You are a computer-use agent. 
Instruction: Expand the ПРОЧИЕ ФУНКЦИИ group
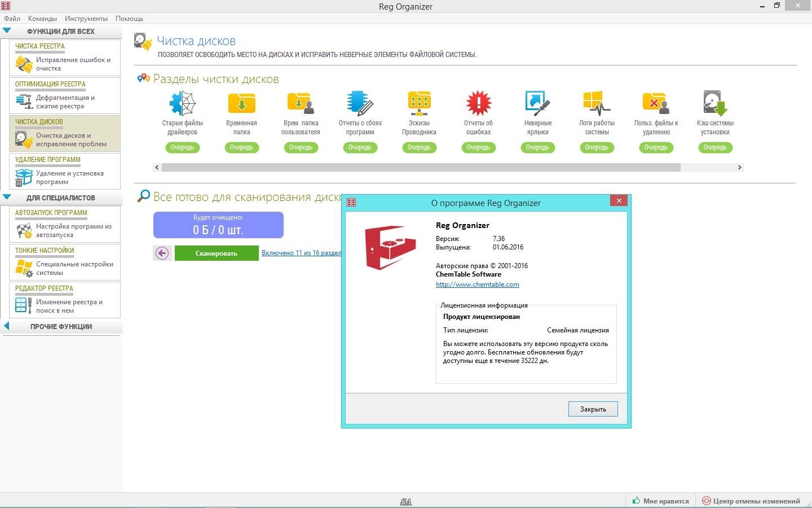[x=6, y=326]
